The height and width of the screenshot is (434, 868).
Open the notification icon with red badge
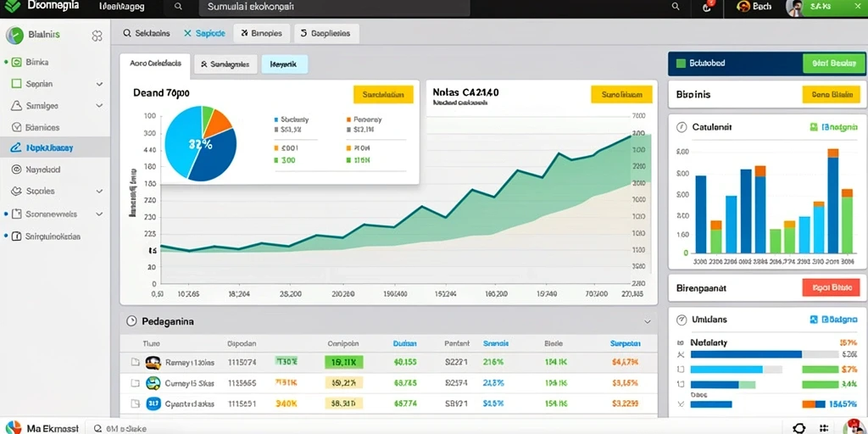coord(706,7)
